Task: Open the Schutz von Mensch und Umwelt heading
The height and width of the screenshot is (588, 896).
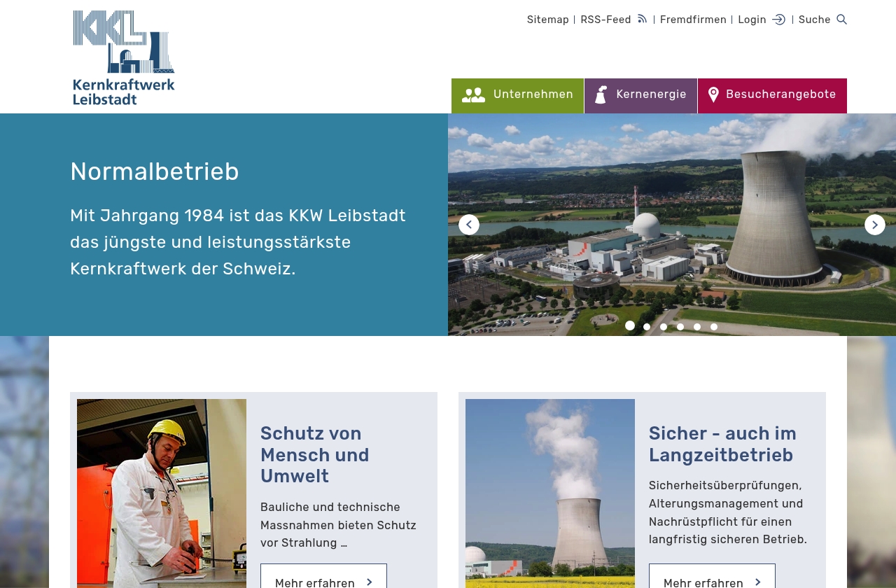Action: coord(315,455)
